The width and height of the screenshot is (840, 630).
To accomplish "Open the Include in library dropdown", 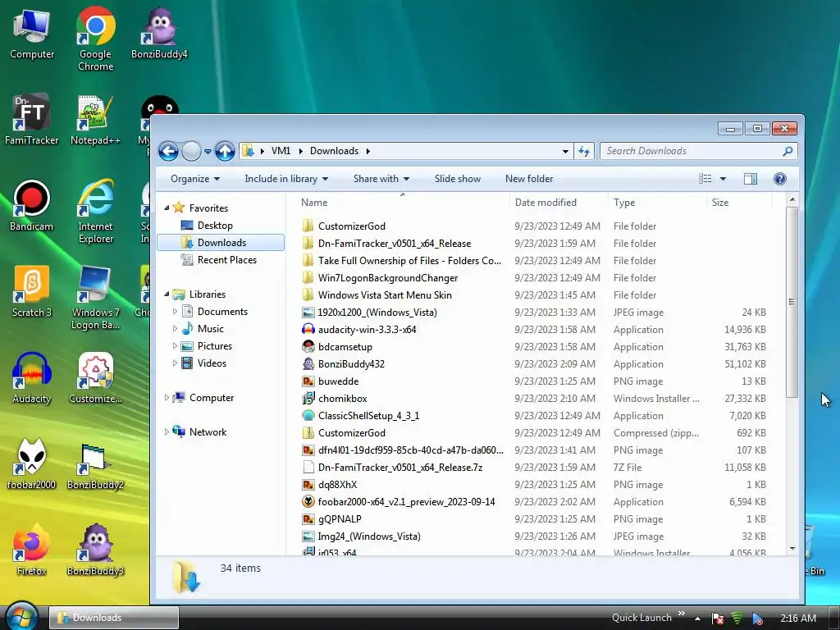I will pyautogui.click(x=286, y=179).
